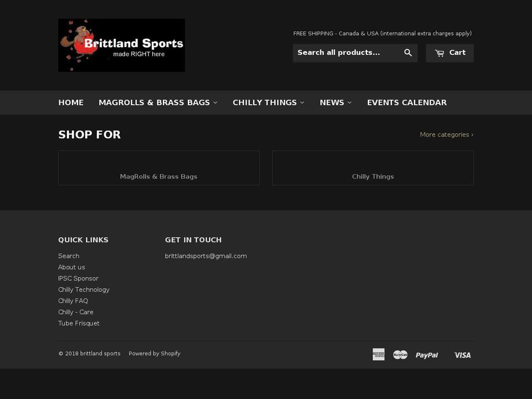Click the American Express payment icon
The width and height of the screenshot is (532, 399).
coord(378,354)
